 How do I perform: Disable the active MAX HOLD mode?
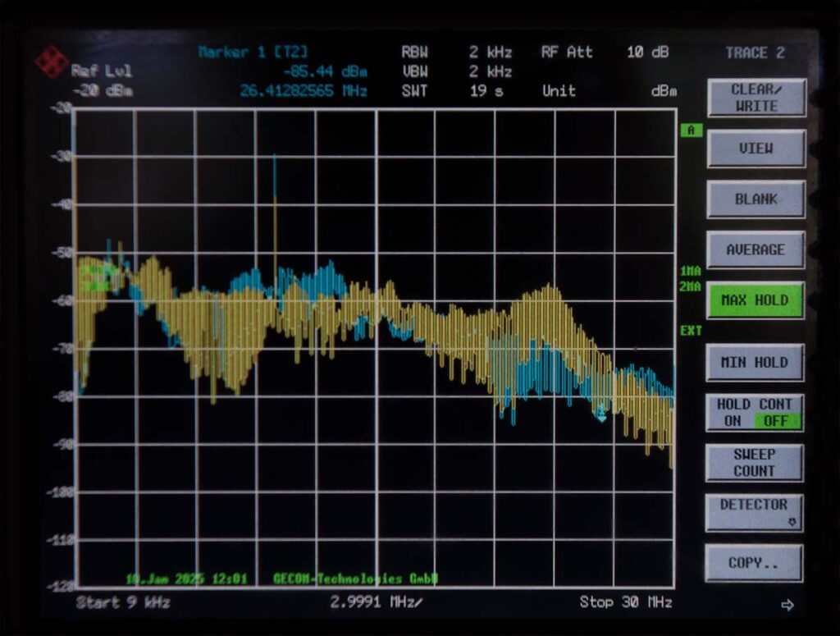[753, 300]
